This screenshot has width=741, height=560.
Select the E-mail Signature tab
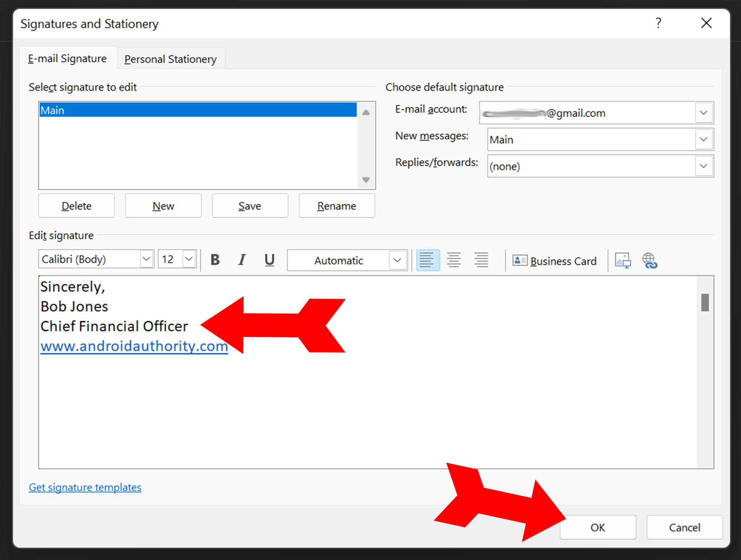(67, 59)
